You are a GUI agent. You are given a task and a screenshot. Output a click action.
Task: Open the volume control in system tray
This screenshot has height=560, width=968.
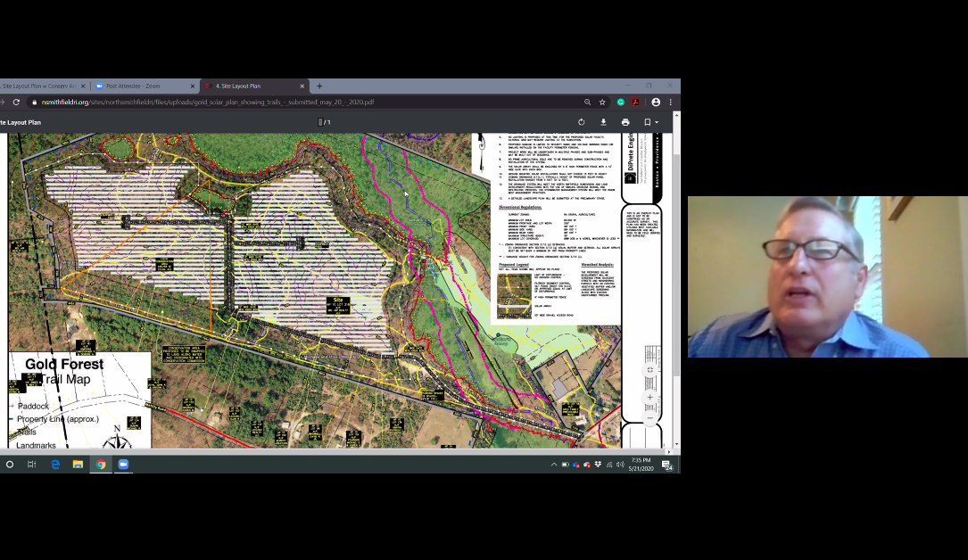coord(620,465)
